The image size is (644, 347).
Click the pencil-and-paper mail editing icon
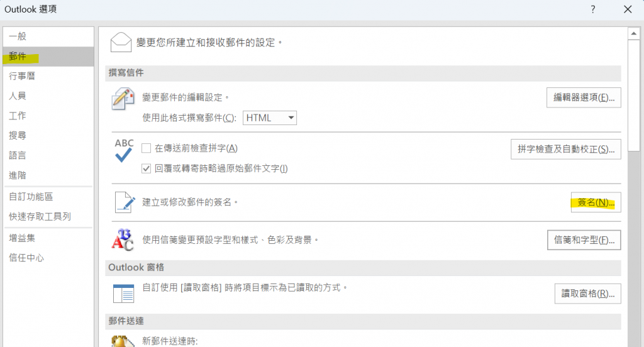(123, 99)
